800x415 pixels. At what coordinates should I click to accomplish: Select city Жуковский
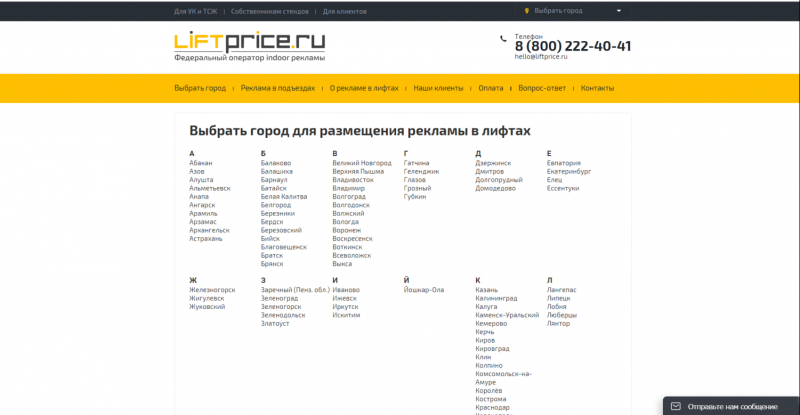pos(207,307)
